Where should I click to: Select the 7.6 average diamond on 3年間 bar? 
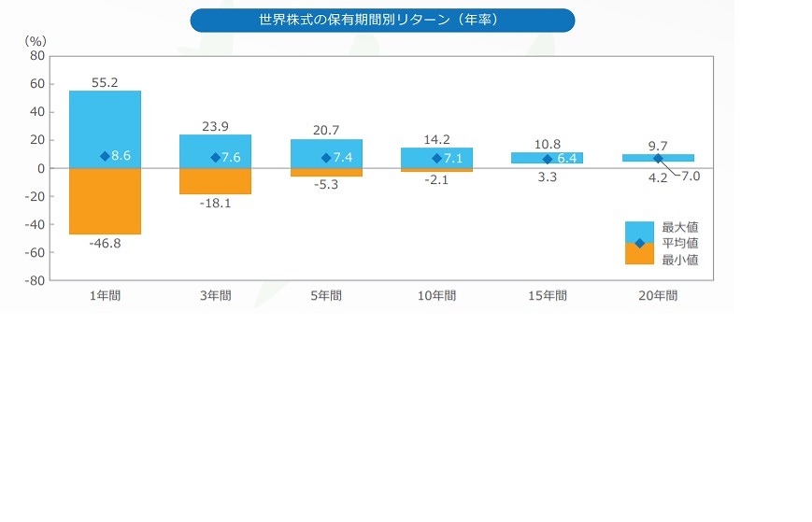[216, 158]
